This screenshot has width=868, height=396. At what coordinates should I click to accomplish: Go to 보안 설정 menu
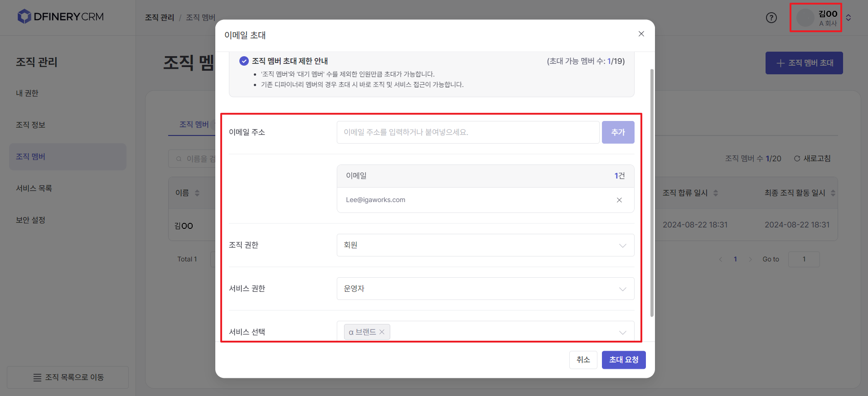click(x=30, y=220)
